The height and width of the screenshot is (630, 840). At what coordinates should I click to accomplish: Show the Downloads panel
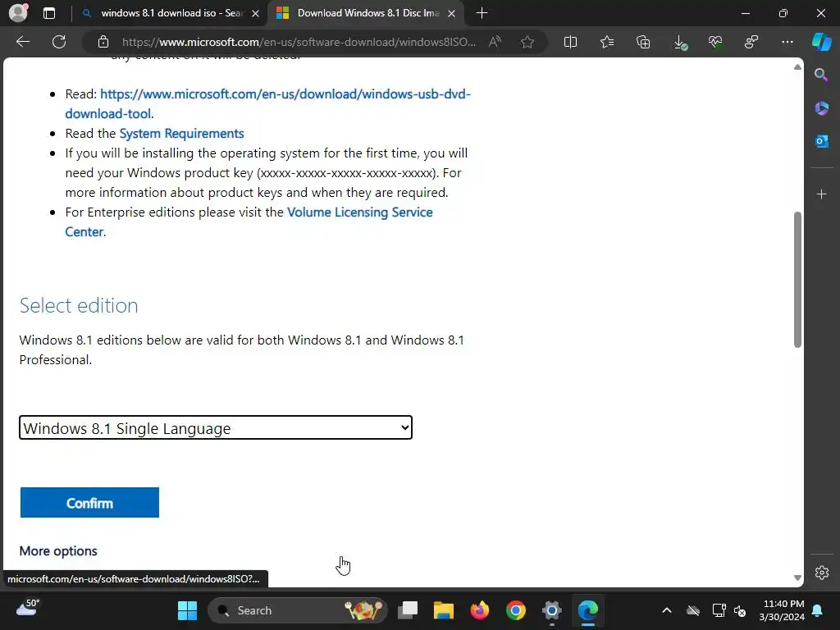tap(679, 42)
